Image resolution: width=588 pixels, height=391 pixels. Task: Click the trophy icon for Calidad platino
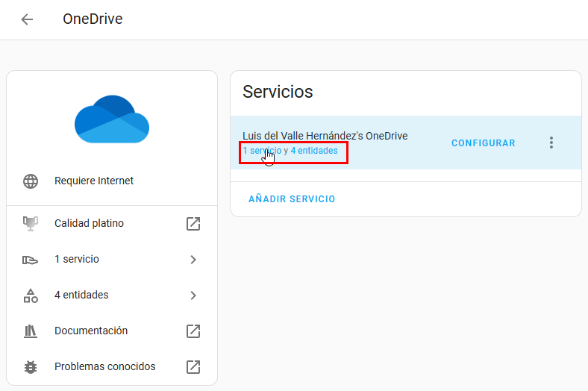pos(31,223)
